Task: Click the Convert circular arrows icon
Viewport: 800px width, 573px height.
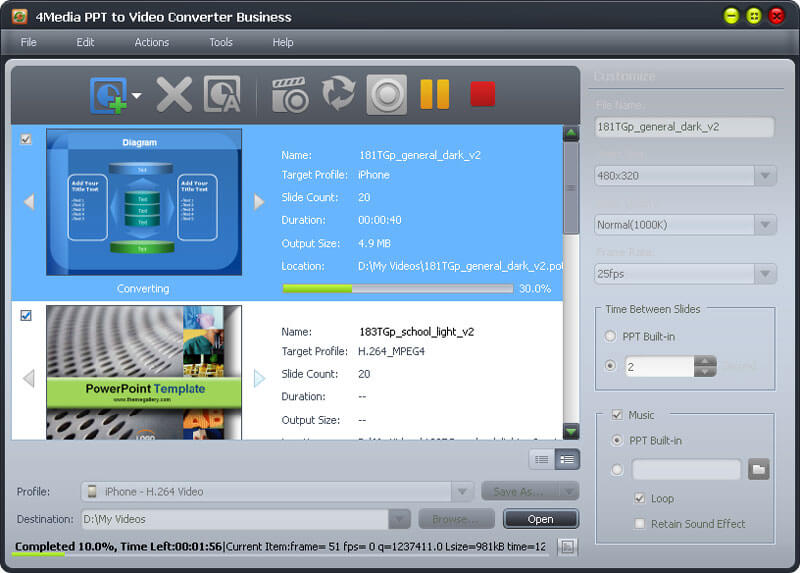Action: point(338,95)
